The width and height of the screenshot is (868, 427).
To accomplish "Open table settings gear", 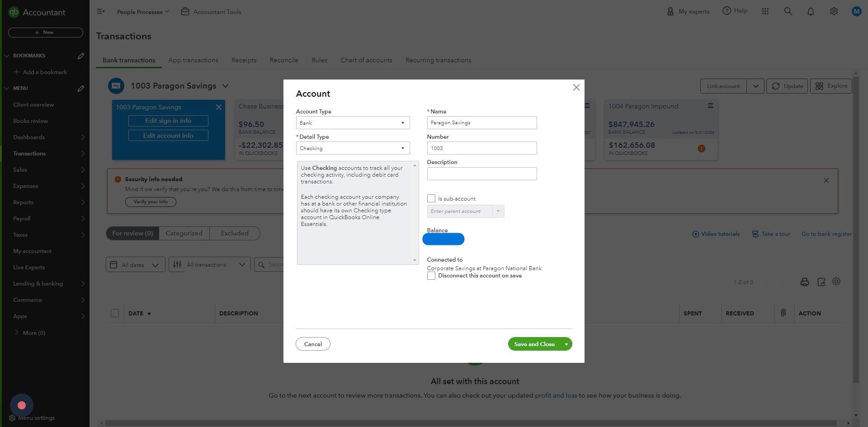I will coord(837,282).
